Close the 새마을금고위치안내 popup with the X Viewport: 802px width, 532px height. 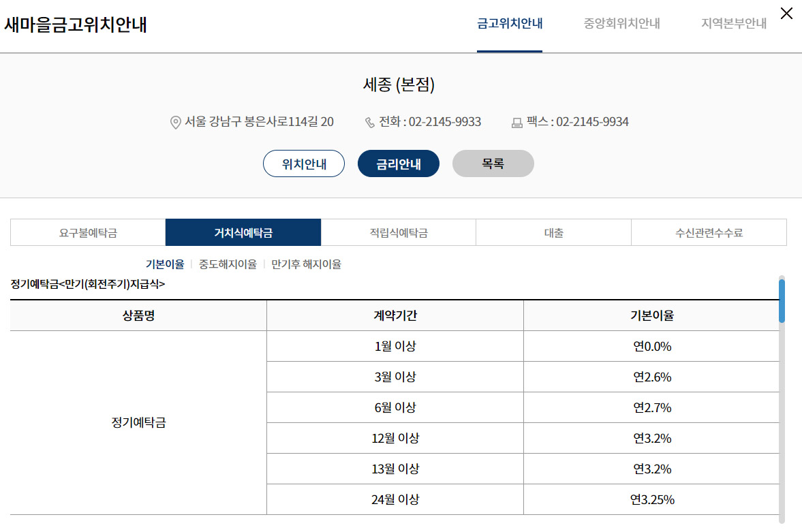(x=787, y=13)
